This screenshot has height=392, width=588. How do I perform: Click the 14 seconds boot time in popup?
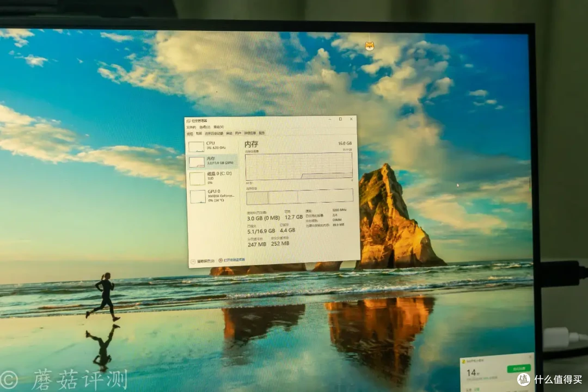pyautogui.click(x=473, y=373)
